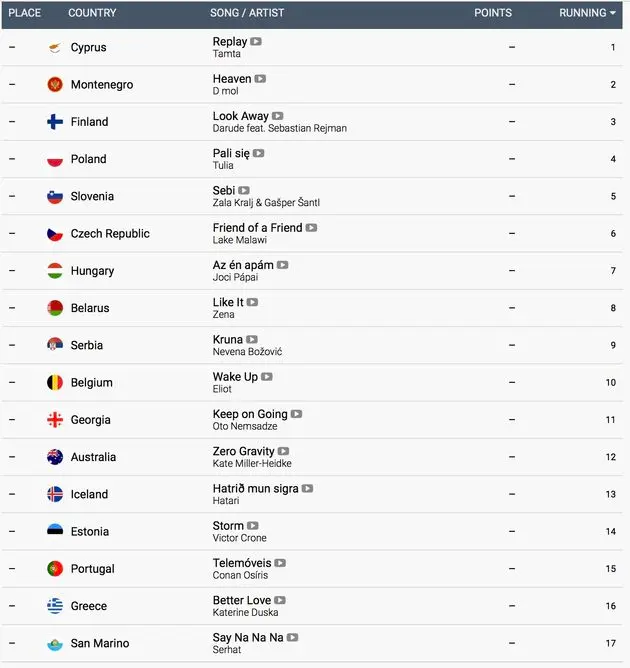The width and height of the screenshot is (630, 668).
Task: Sort by the COUNTRY column header
Action: point(92,13)
